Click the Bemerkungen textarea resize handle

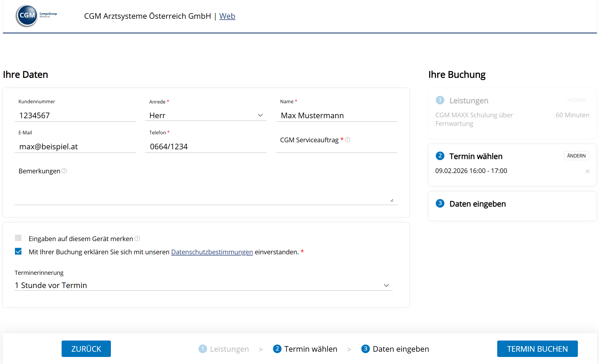pyautogui.click(x=392, y=200)
